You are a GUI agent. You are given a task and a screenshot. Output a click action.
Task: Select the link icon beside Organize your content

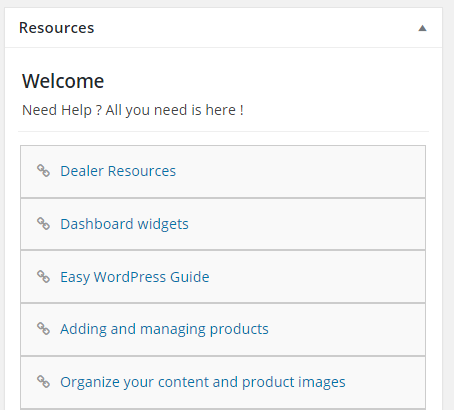coord(43,381)
